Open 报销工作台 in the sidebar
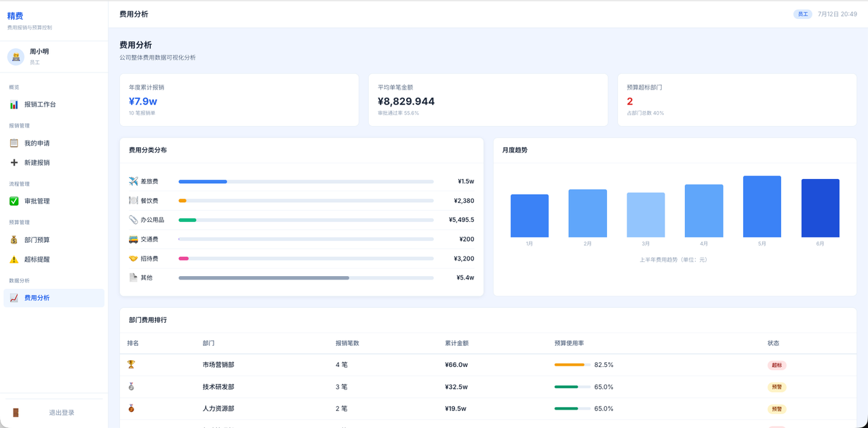Screen dimensions: 868x428 click(54, 104)
